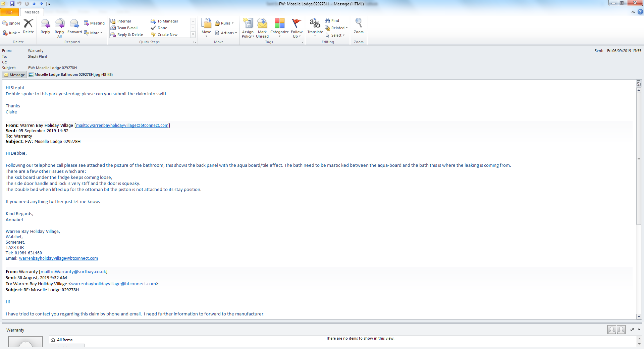Open the Categorize color menu
This screenshot has width=644, height=349.
point(279,28)
